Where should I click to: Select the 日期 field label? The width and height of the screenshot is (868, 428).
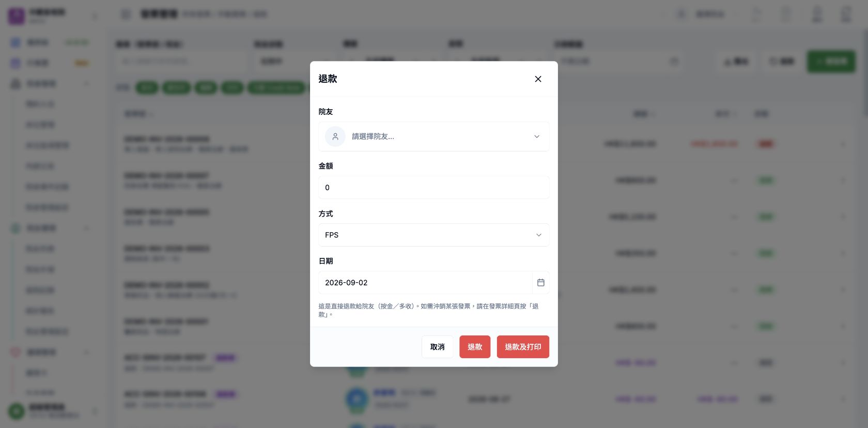326,261
